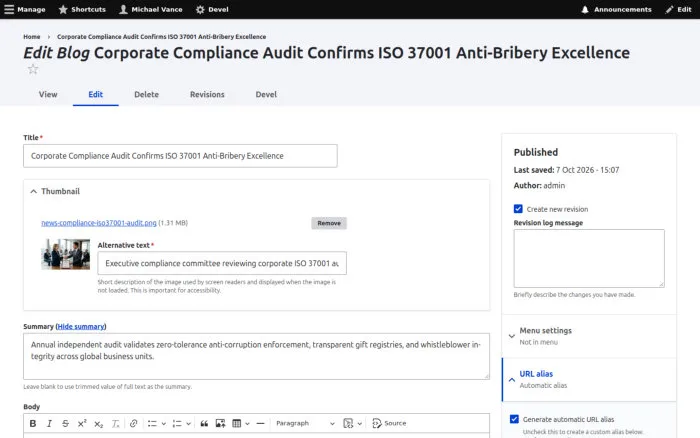
Task: Remove the thumbnail image
Action: 329,223
